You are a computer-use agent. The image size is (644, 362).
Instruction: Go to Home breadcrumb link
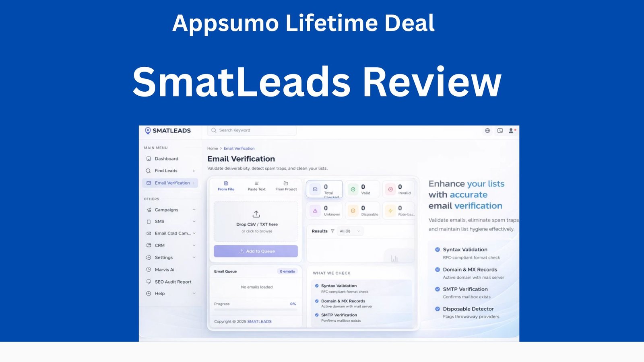point(213,148)
